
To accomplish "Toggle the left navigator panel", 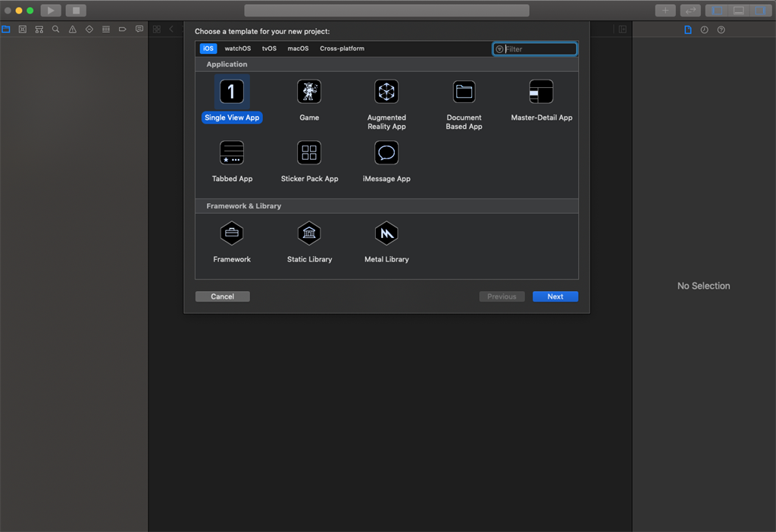I will tap(717, 11).
